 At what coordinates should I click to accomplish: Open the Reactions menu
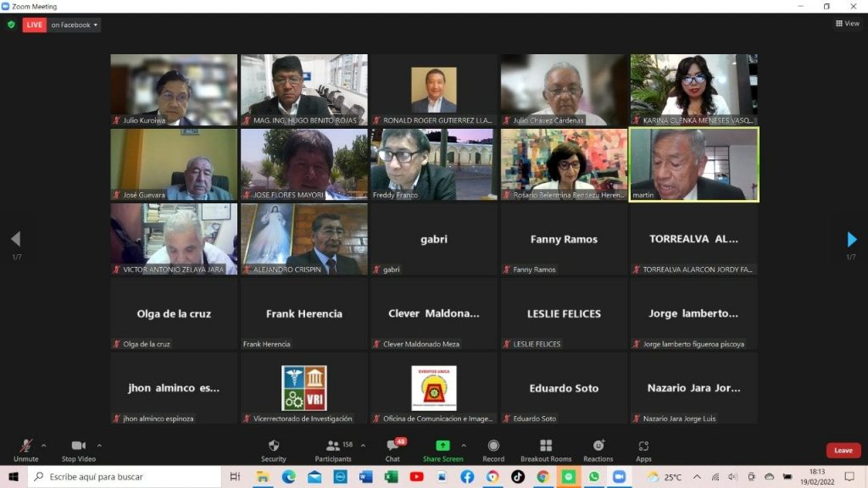pos(598,446)
